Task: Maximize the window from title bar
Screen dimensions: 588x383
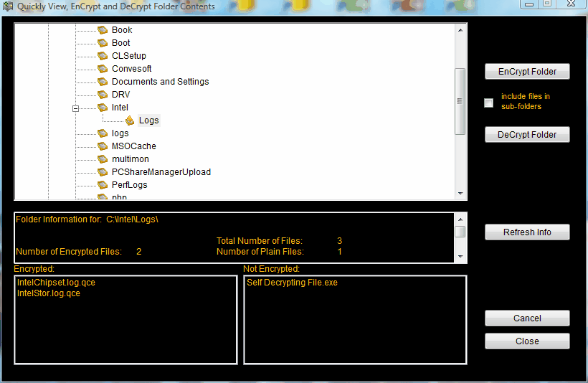Action: [547, 4]
